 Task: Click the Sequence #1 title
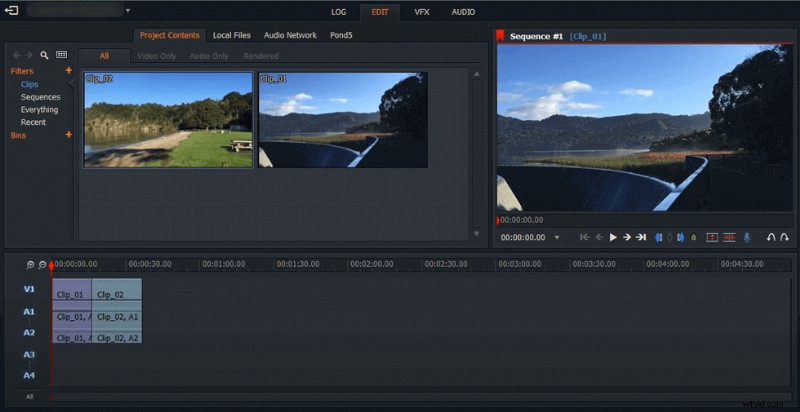point(536,36)
